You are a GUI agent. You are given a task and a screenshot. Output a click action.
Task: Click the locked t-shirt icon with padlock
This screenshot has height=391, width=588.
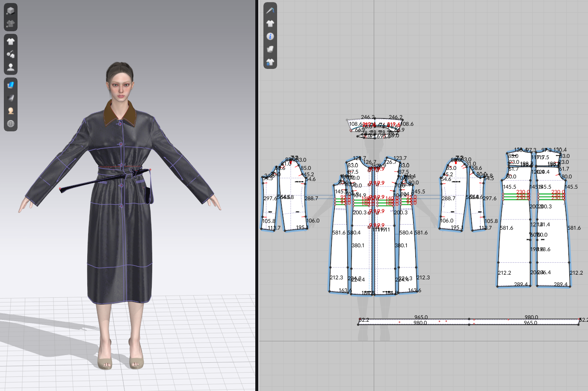pos(270,62)
